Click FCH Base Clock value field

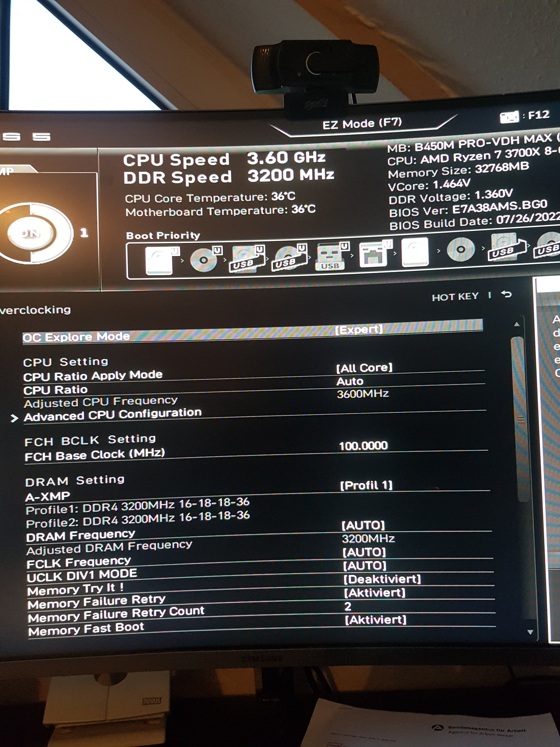[x=363, y=446]
